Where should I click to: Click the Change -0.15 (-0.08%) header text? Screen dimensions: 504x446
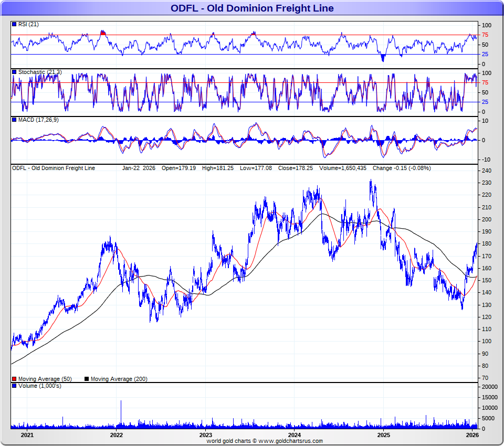(402, 168)
